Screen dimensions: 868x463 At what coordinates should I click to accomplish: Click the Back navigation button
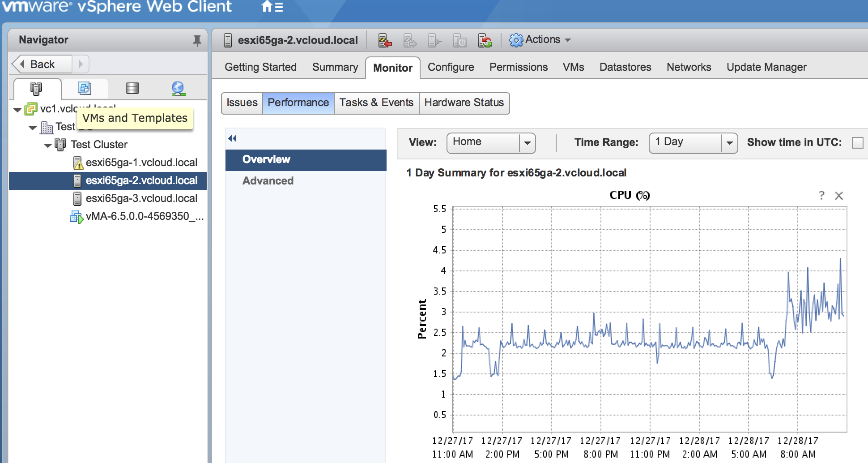tap(43, 64)
